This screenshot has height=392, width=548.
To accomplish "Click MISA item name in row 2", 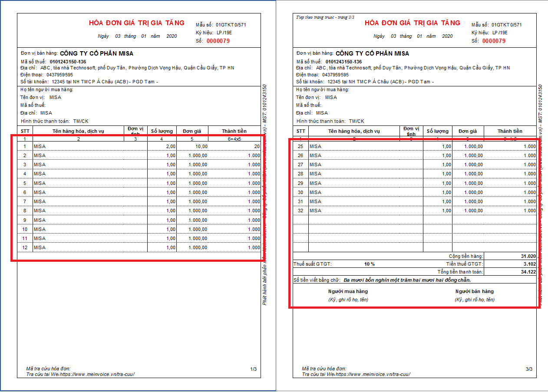I will click(x=40, y=155).
